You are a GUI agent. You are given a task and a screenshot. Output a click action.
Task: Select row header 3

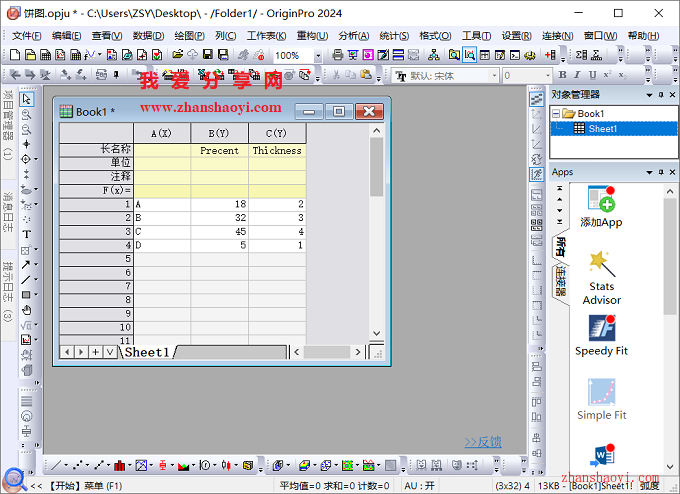[96, 232]
